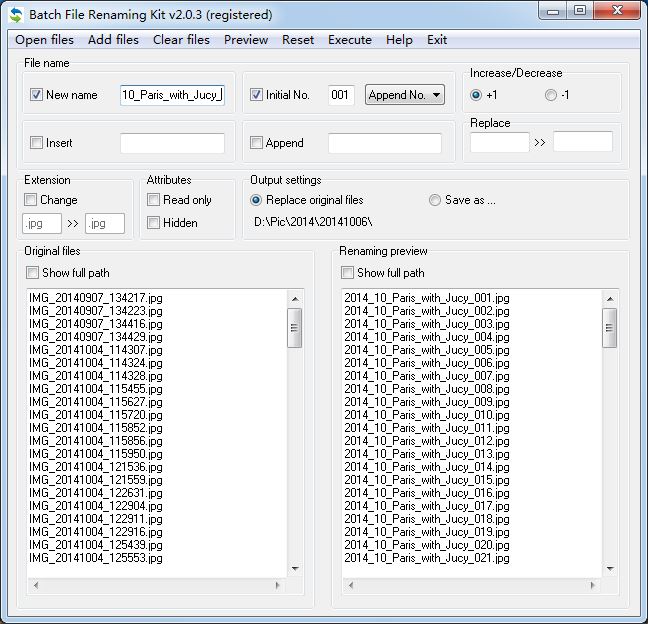The image size is (648, 624).
Task: Enable the Change extension checkbox
Action: coord(31,200)
